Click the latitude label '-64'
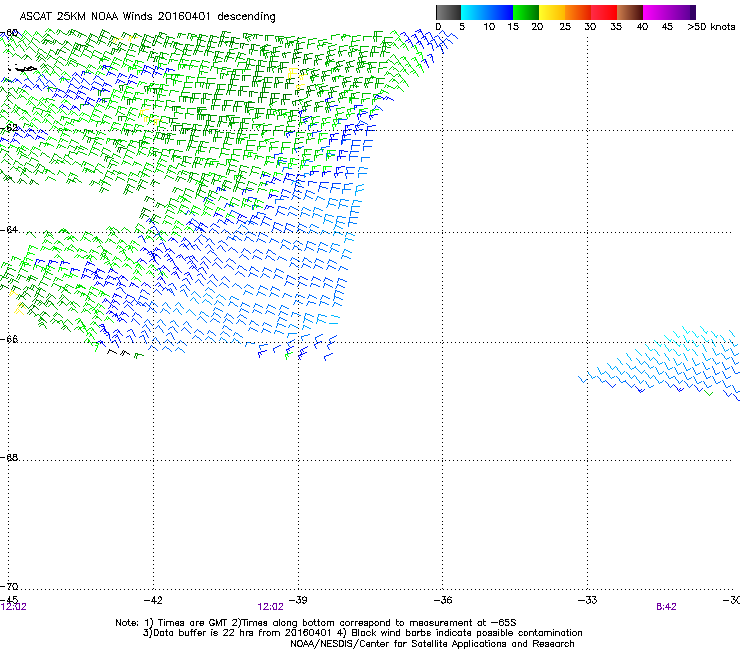 coord(9,230)
